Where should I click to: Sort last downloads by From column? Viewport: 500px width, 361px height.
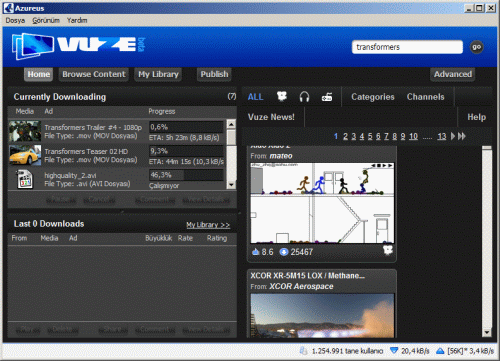tap(19, 238)
